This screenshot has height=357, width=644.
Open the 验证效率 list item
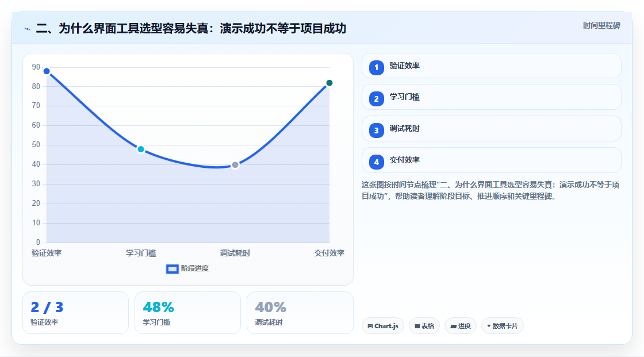[491, 66]
